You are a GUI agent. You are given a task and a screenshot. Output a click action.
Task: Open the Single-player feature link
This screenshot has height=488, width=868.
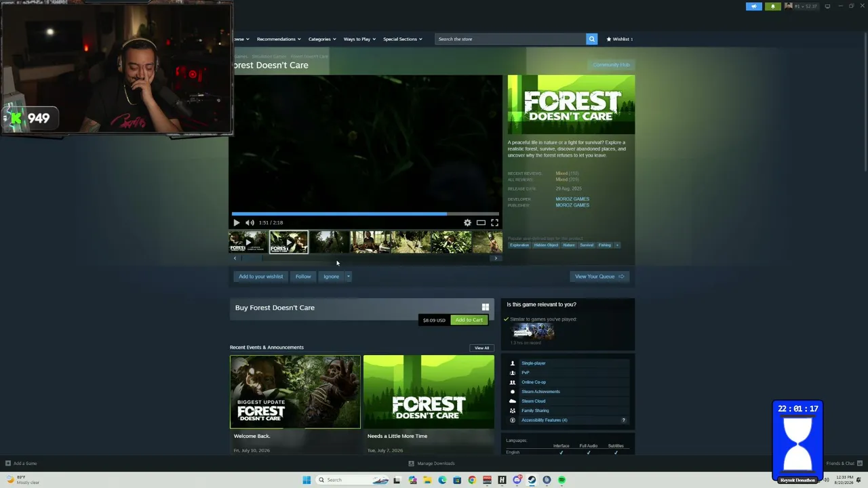tap(533, 363)
